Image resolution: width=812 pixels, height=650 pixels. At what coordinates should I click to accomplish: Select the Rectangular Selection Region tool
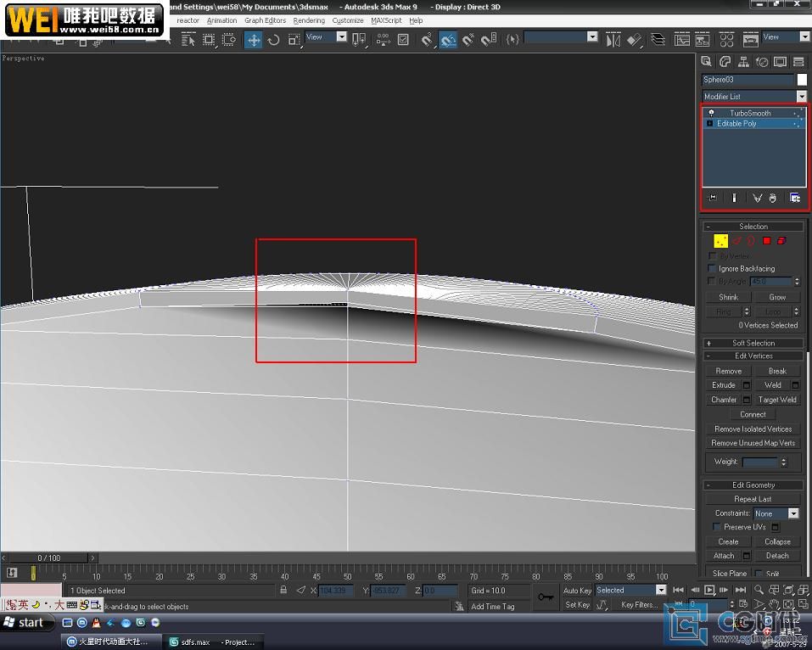tap(209, 40)
